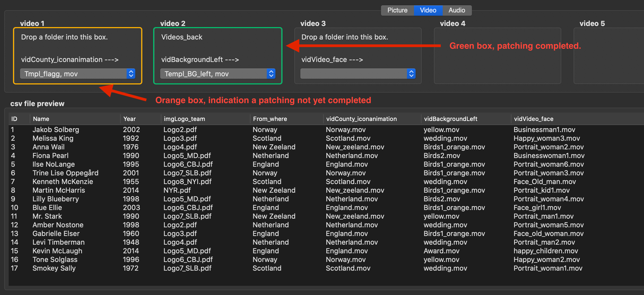This screenshot has height=295, width=644.
Task: Select Amber Nostone name cell
Action: (58, 225)
